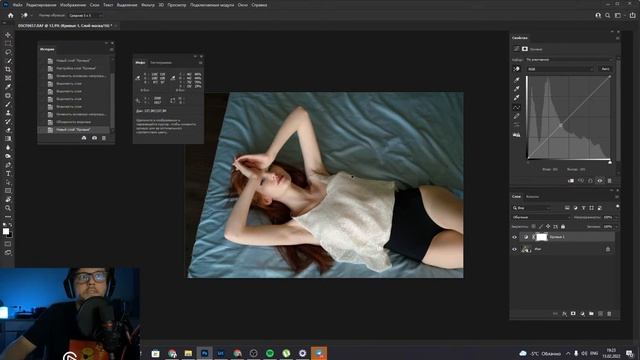Toggle lock position icon
Screen dimensions: 640x360
click(548, 226)
